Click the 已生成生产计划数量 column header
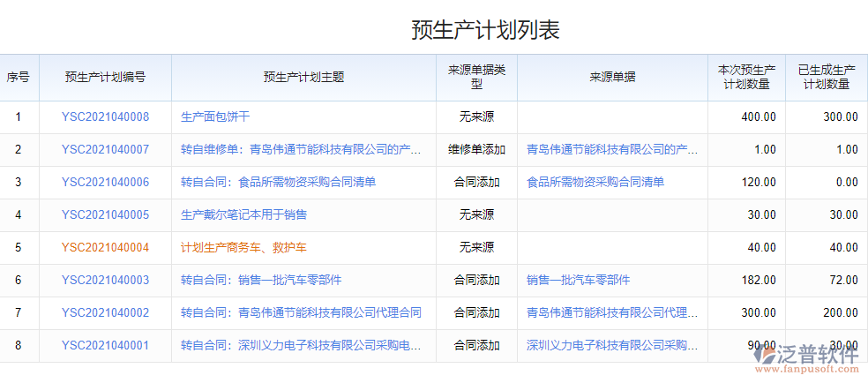This screenshot has height=383, width=868. coord(826,77)
